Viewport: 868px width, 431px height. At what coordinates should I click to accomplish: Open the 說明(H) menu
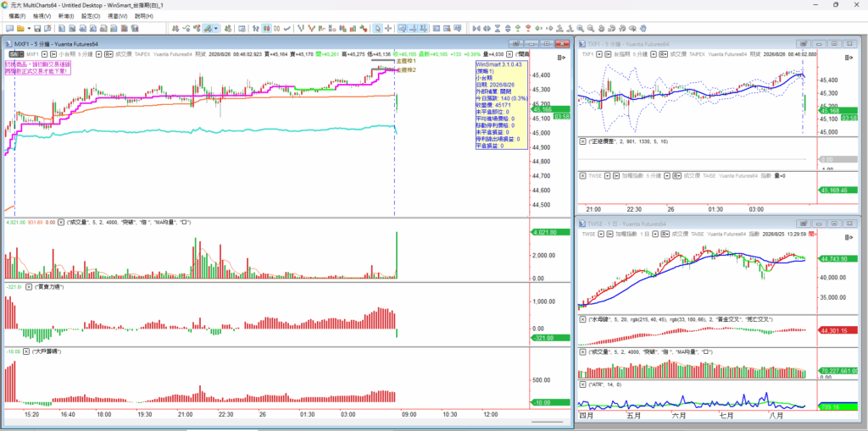pos(144,16)
